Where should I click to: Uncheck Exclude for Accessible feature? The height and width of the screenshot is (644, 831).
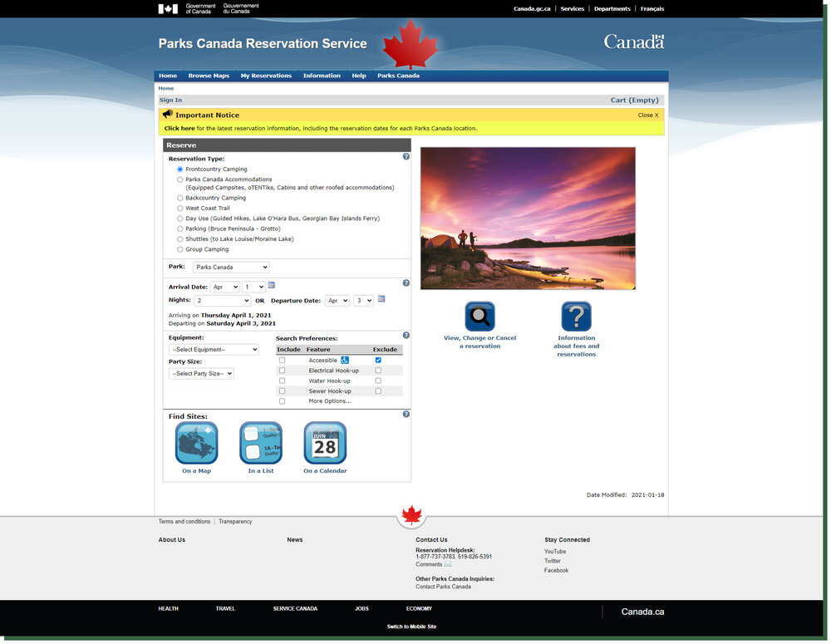pyautogui.click(x=378, y=361)
